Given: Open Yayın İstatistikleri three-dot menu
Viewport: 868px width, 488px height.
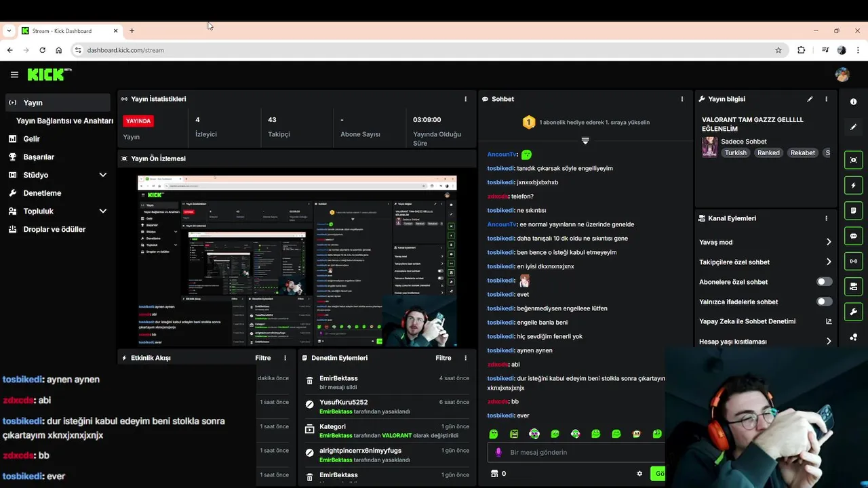Looking at the screenshot, I should point(465,99).
